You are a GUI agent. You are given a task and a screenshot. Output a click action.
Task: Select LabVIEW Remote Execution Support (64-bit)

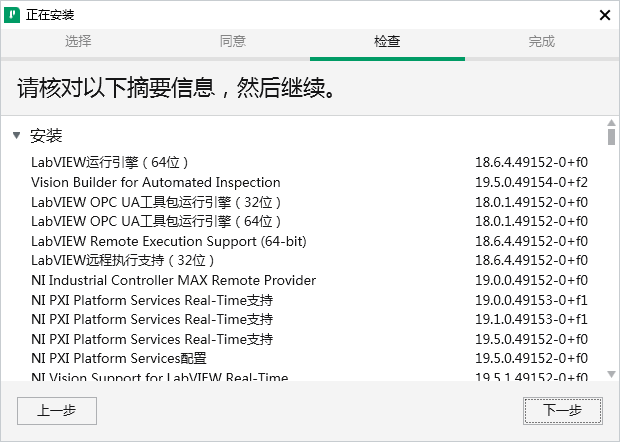168,241
